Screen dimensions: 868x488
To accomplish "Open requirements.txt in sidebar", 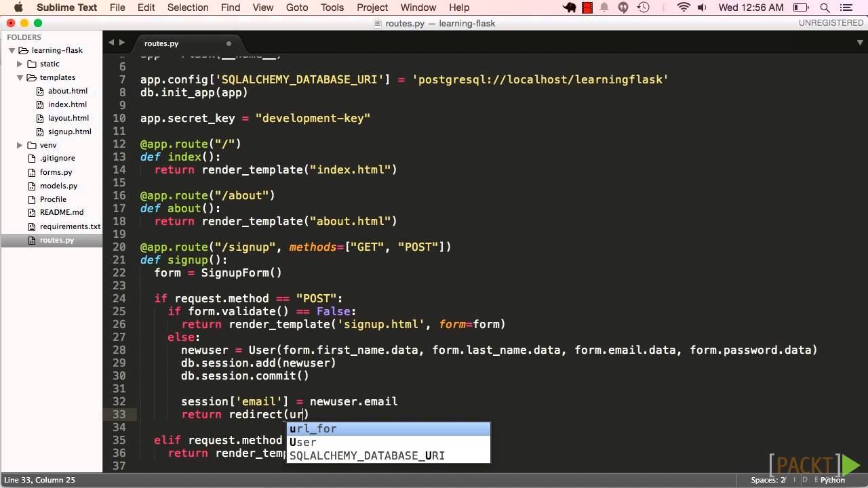I will (x=70, y=226).
